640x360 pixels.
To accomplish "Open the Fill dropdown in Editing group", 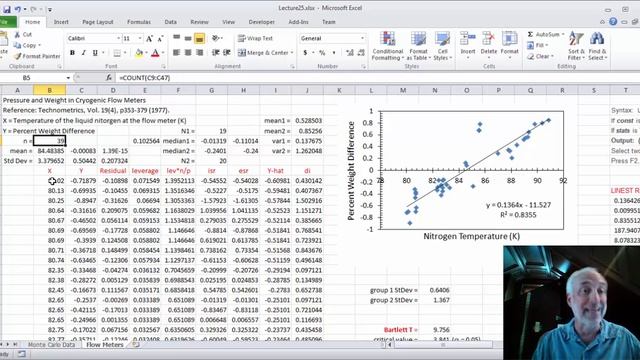I will [x=538, y=45].
